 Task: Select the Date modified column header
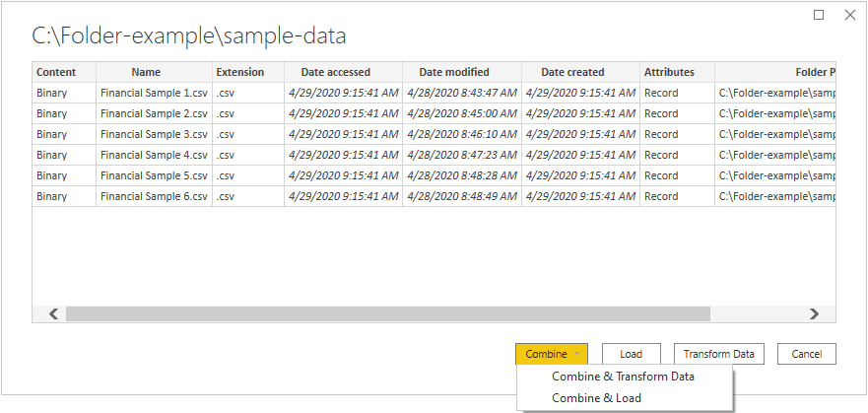coord(454,72)
